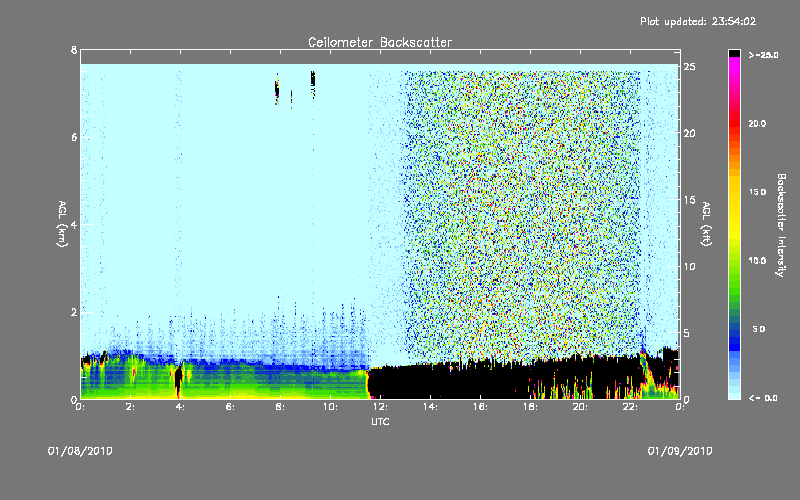The width and height of the screenshot is (800, 500).
Task: Click the 4 km label on left axis
Action: coord(74,224)
